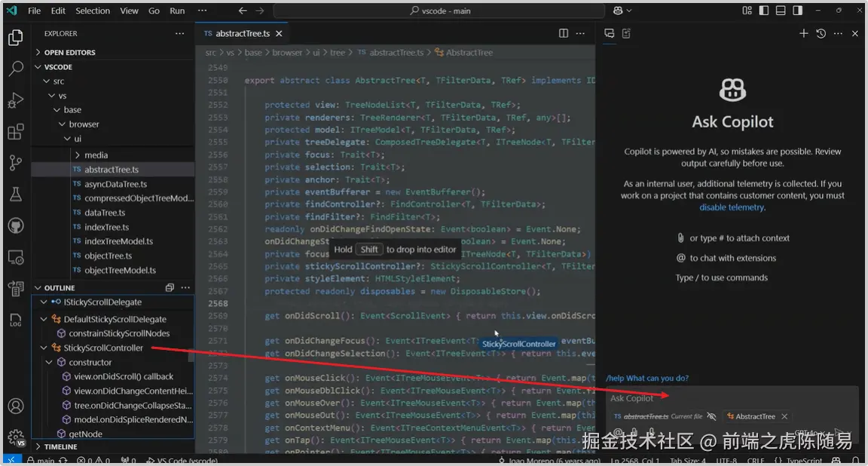Toggle bottom panel visibility
Image resolution: width=868 pixels, height=466 pixels.
click(781, 11)
